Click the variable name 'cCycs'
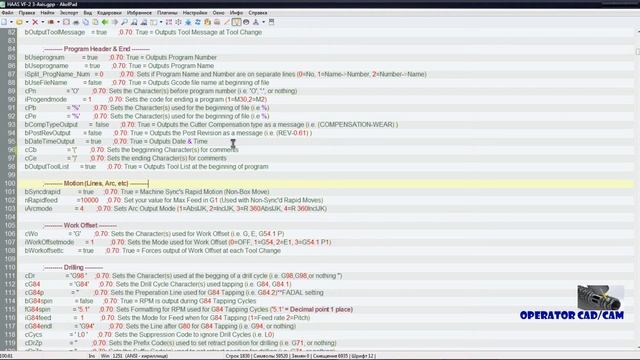 click(x=33, y=334)
